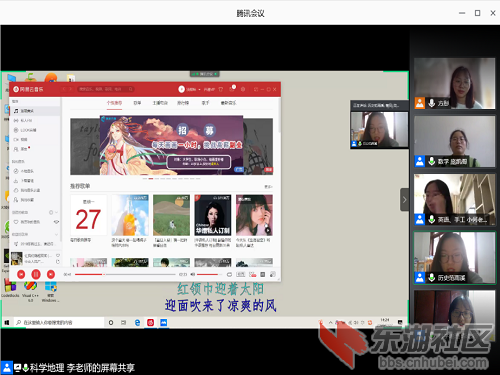The height and width of the screenshot is (375, 500).
Task: Collapse the Tencent Meeting participant panel arrow
Action: (x=404, y=200)
